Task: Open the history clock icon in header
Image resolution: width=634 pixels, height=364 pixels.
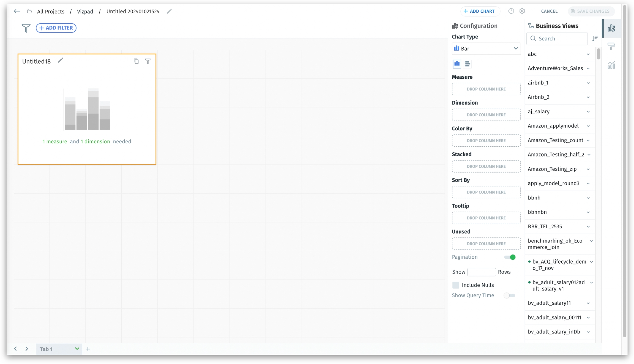Action: tap(511, 11)
